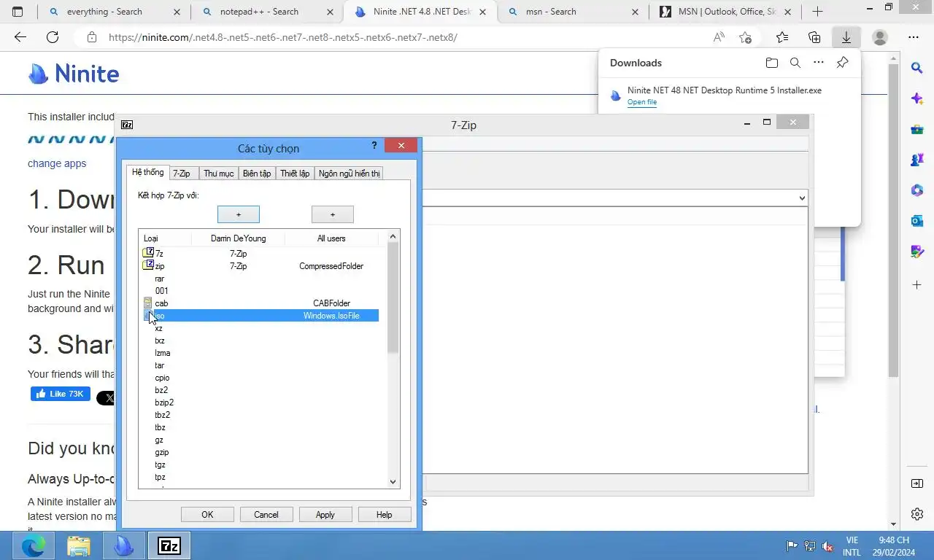Screen dimensions: 934x560
Task: Click the change apps link
Action: 57,163
